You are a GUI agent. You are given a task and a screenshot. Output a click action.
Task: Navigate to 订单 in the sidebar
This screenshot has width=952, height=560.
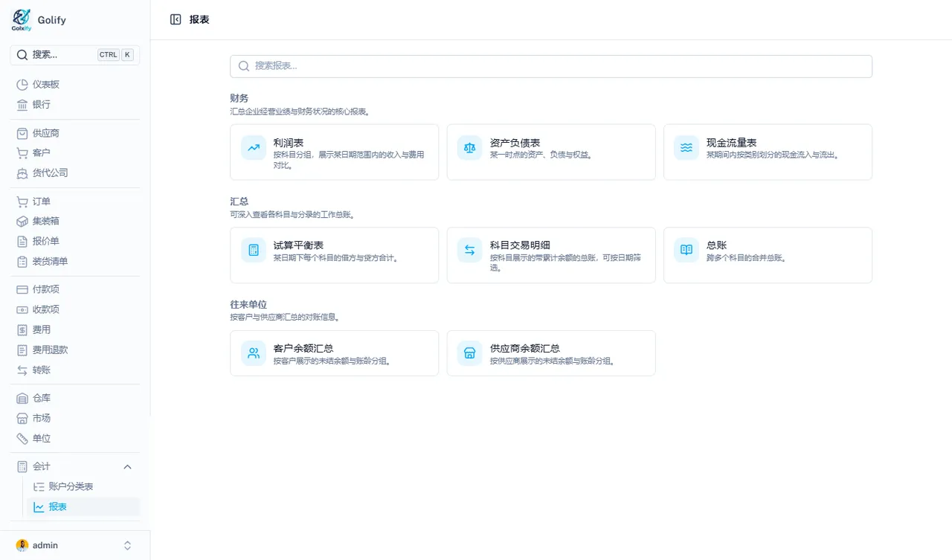click(75, 202)
